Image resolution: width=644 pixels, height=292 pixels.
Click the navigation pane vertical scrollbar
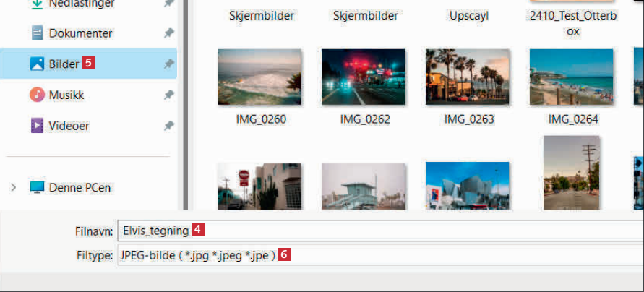pyautogui.click(x=185, y=105)
